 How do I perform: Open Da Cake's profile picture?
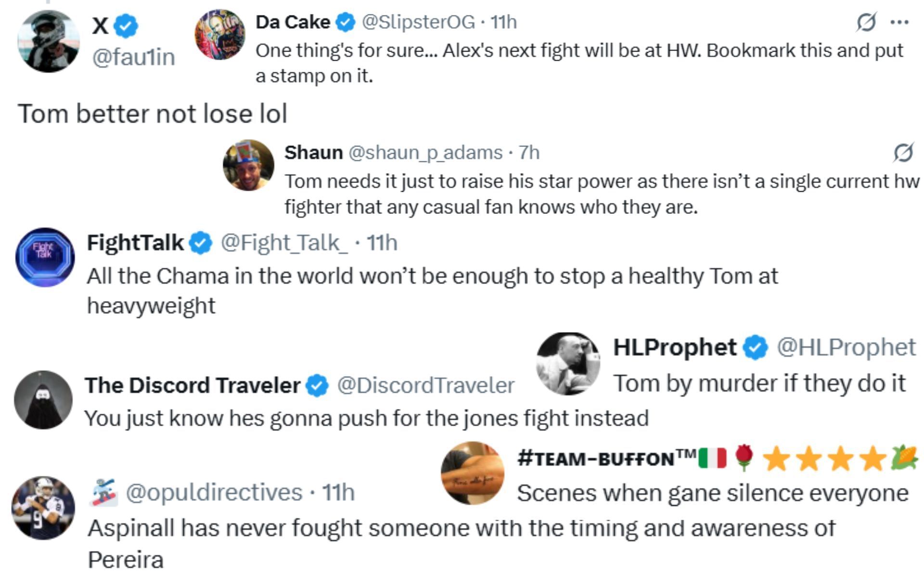[220, 35]
